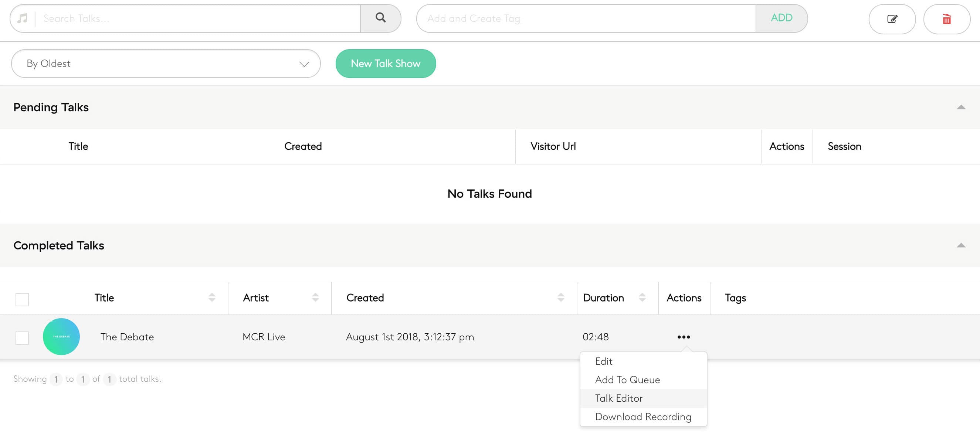Select Talk Editor from the actions menu

(x=618, y=398)
